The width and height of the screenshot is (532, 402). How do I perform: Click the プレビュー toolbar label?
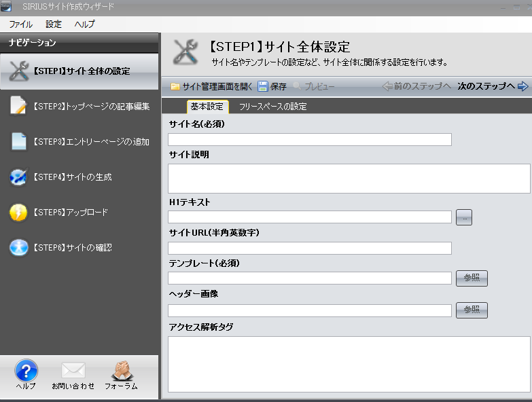[319, 87]
